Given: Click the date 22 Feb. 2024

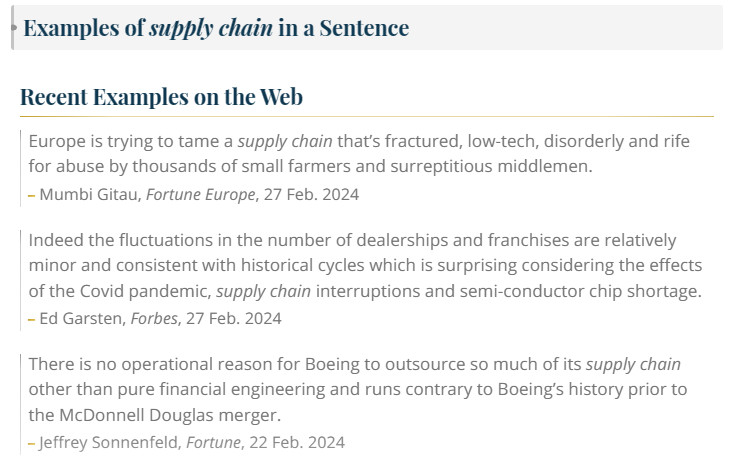Looking at the screenshot, I should [x=298, y=443].
